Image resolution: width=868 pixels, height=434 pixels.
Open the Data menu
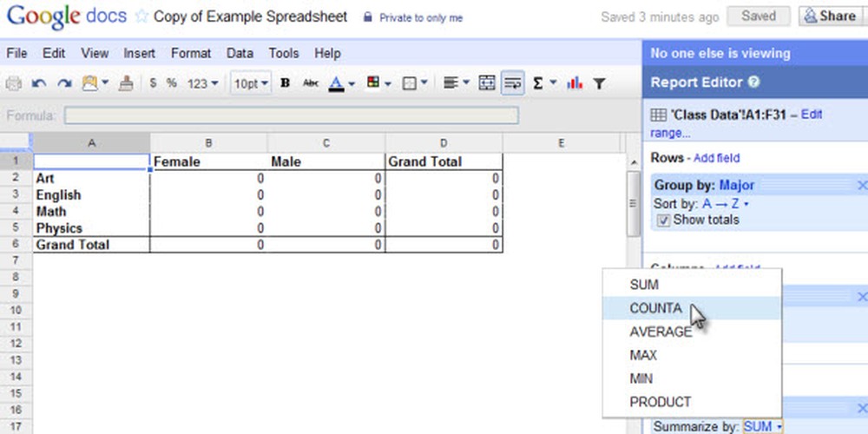point(240,54)
